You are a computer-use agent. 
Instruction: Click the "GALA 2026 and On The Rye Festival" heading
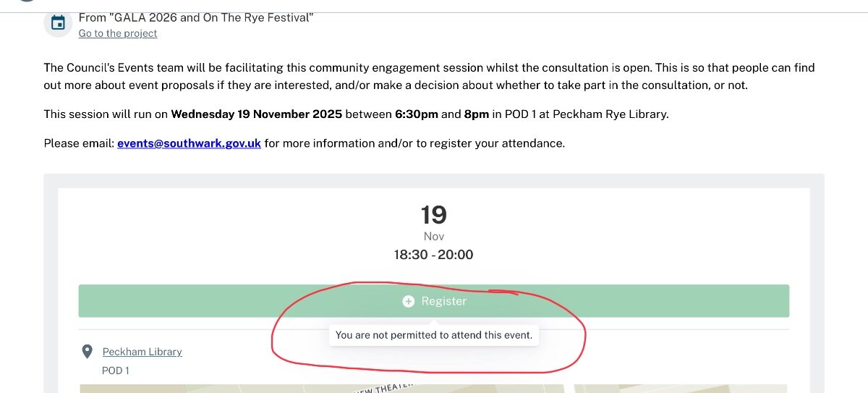(196, 17)
